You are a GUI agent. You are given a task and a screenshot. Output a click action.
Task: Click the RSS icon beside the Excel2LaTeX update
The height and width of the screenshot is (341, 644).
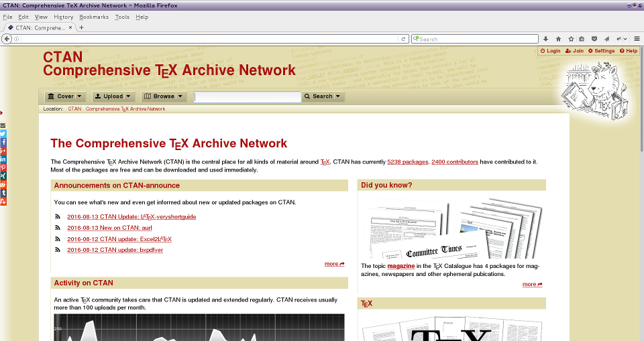[x=58, y=238]
